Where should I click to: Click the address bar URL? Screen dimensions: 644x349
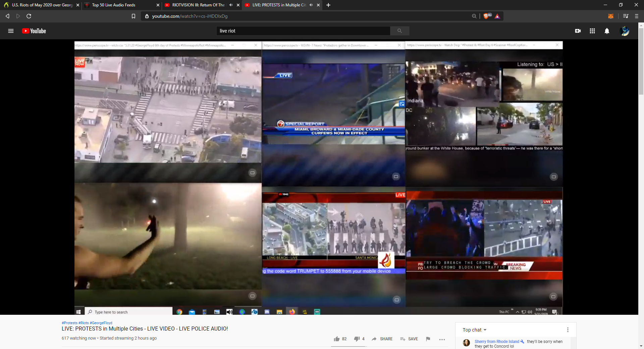click(x=190, y=16)
